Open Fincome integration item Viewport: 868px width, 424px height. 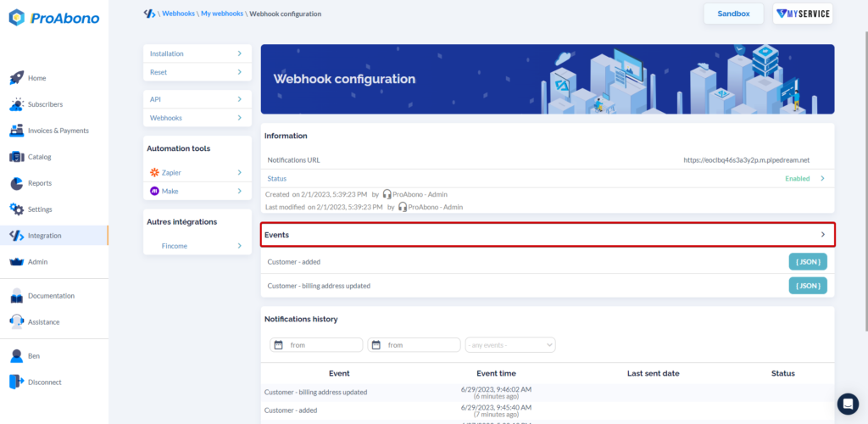(x=198, y=246)
